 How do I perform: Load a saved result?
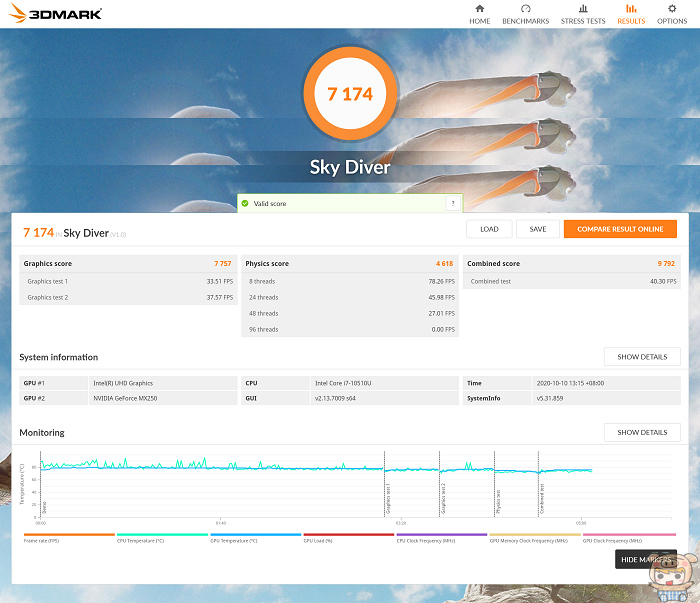click(489, 229)
